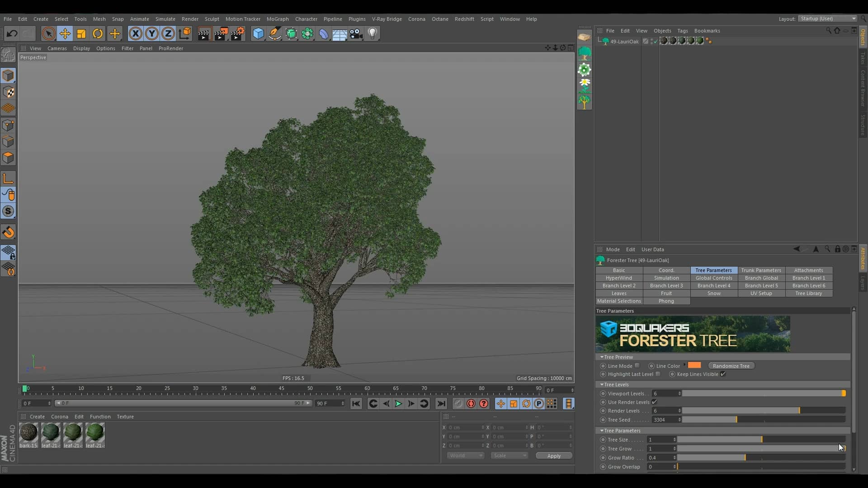Click the orange Line Color swatch
868x488 pixels.
click(x=694, y=365)
